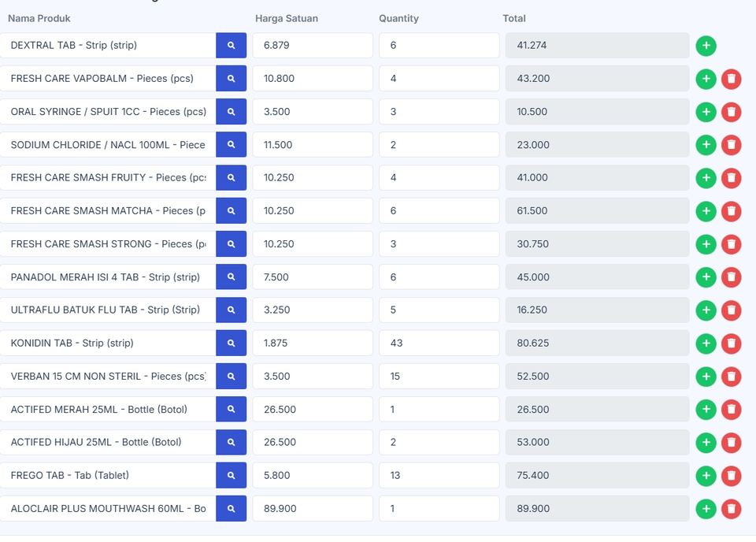
Task: Click search icon for DEXTRAL TAB product
Action: (231, 46)
